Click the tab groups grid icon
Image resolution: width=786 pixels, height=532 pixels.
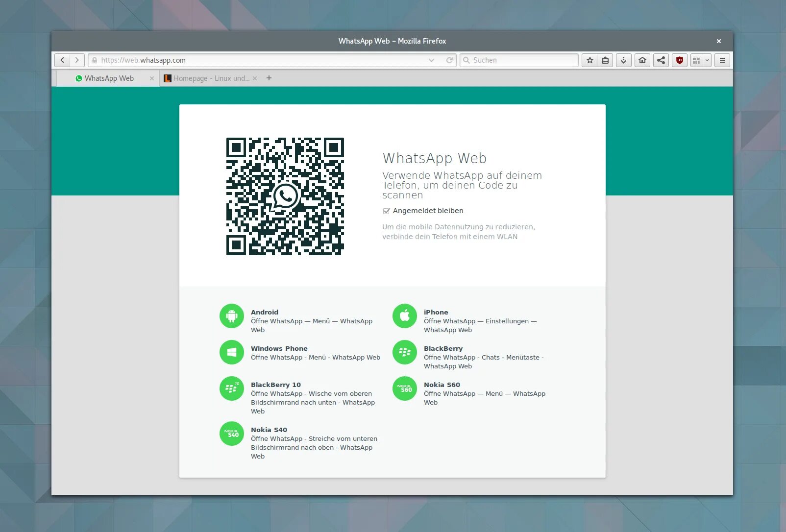click(x=696, y=60)
